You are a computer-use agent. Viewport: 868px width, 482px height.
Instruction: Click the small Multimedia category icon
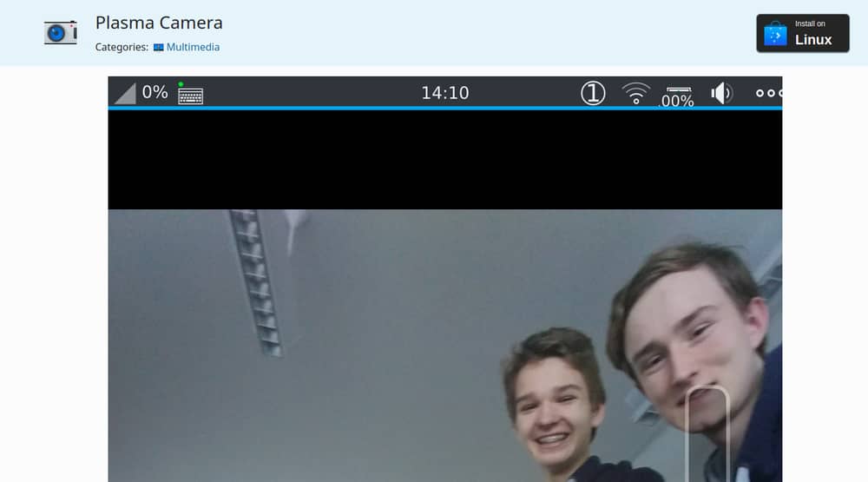pos(158,48)
